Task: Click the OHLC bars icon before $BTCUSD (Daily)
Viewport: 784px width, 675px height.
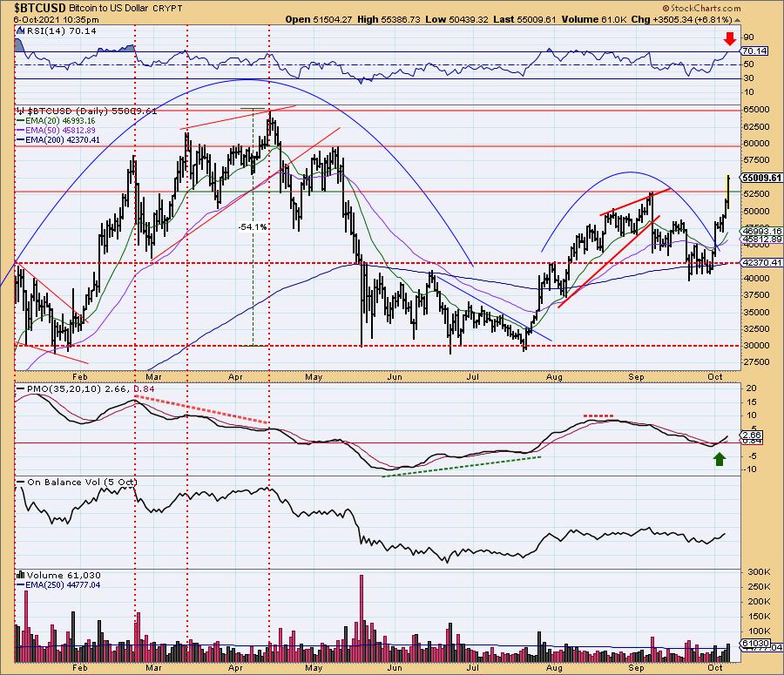Action: [x=21, y=111]
